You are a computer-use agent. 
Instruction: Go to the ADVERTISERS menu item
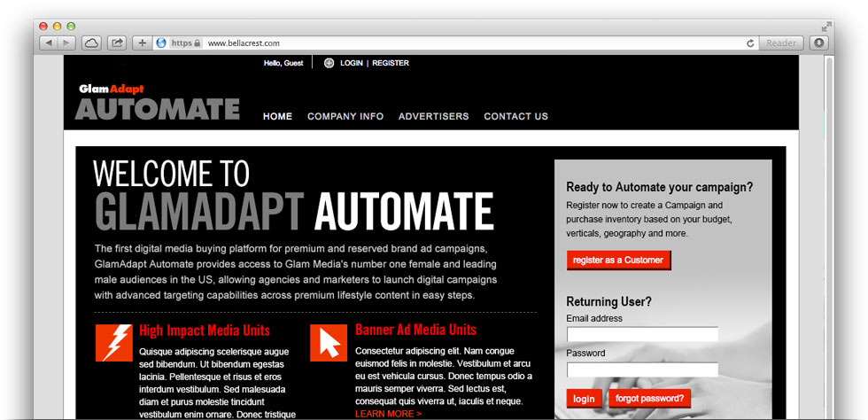point(433,116)
